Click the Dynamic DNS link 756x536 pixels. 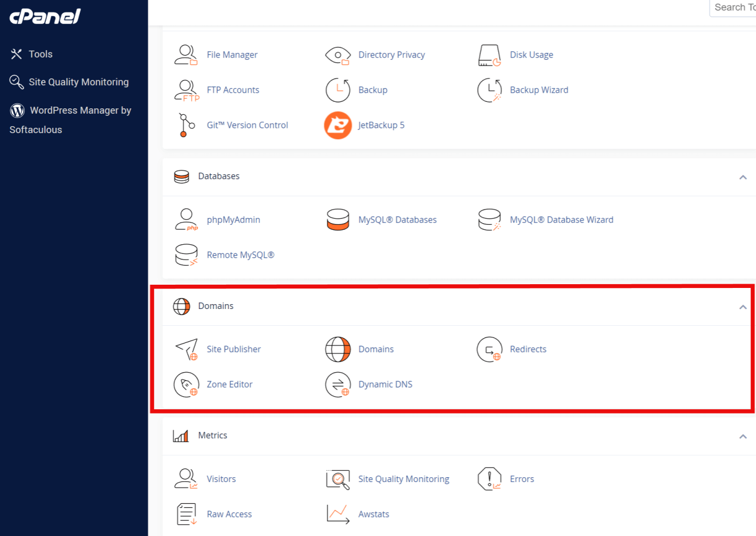tap(386, 384)
